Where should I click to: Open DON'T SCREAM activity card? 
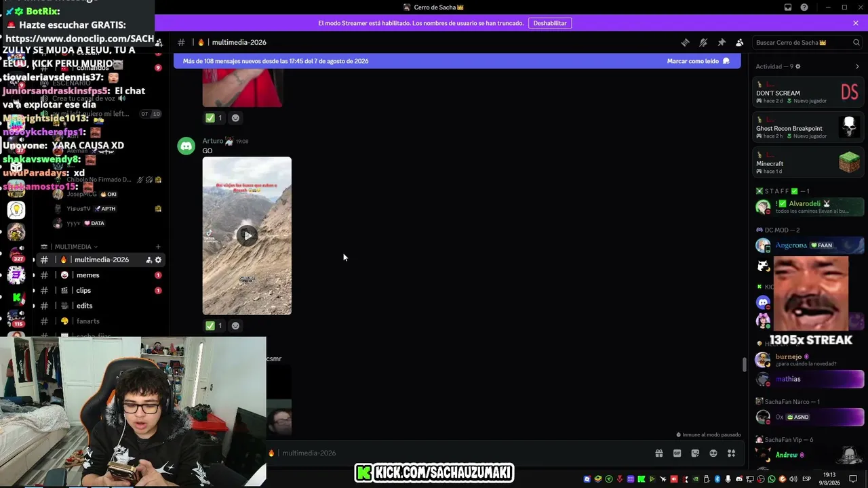(809, 91)
